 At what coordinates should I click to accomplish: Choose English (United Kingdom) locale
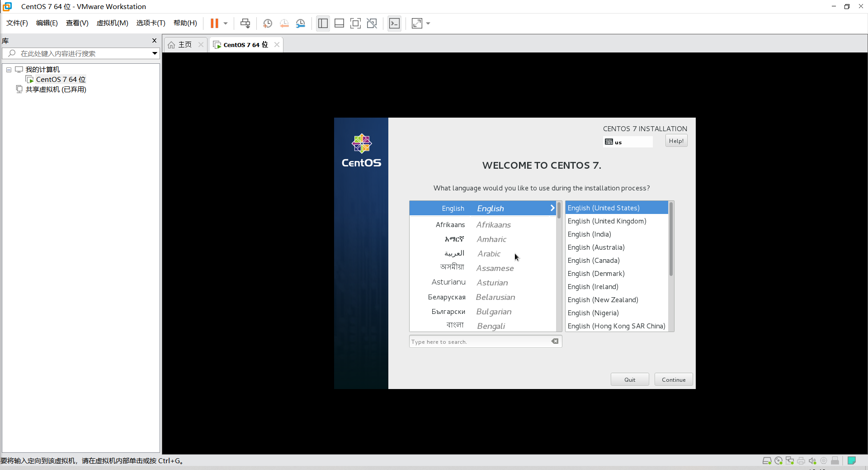[x=617, y=221]
